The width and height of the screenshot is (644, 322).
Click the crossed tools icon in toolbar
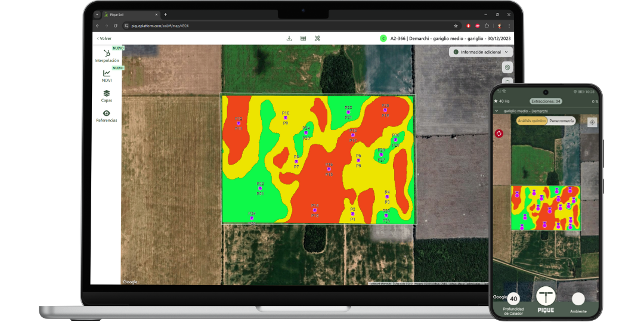pyautogui.click(x=317, y=39)
